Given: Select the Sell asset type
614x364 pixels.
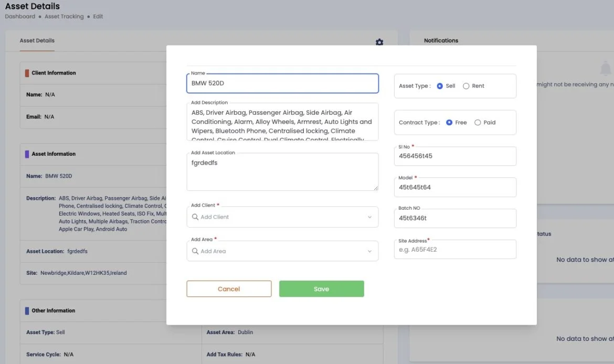Looking at the screenshot, I should 440,86.
